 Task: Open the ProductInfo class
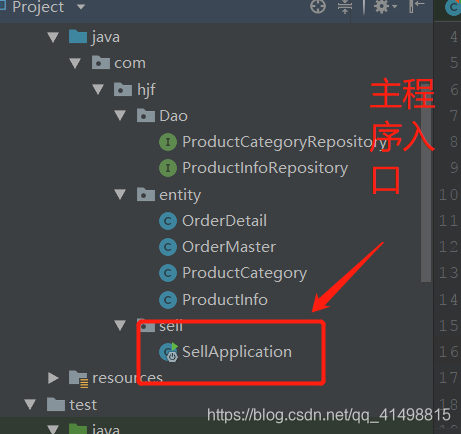tap(225, 300)
